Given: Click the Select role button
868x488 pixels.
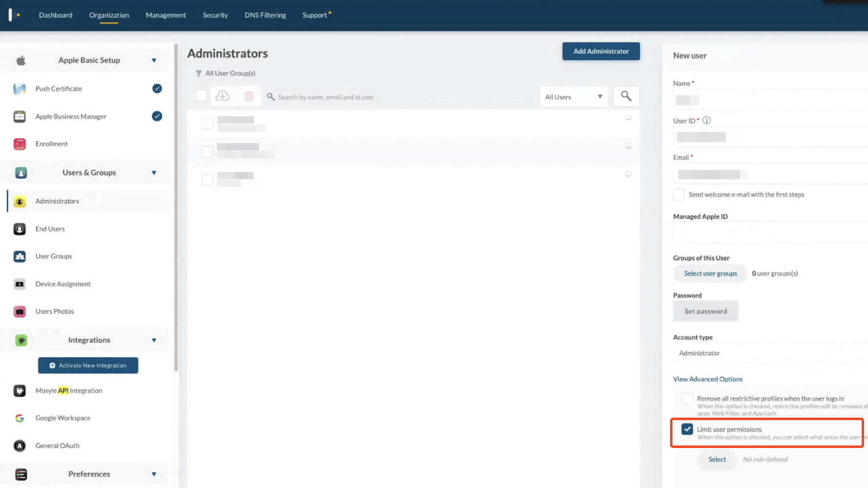Looking at the screenshot, I should point(717,460).
